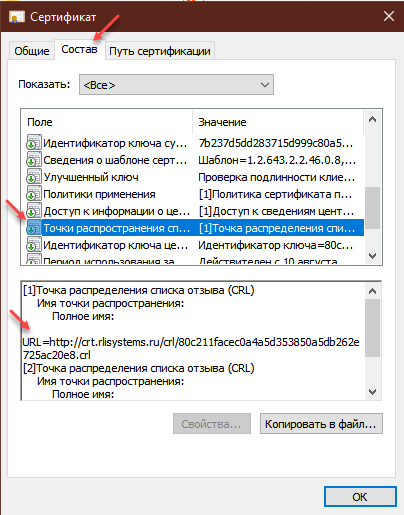Click the Политики применения row icon
The image size is (404, 515).
[33, 193]
